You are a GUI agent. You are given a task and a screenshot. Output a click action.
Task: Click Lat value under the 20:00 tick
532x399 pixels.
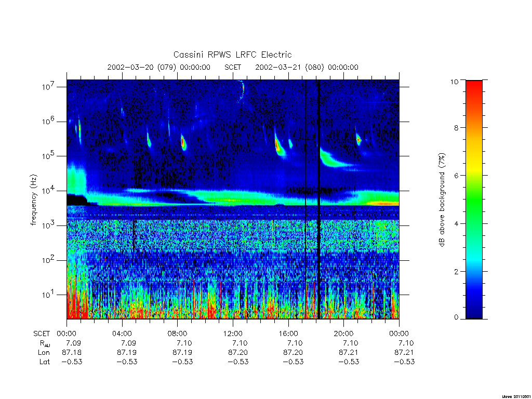coord(349,362)
